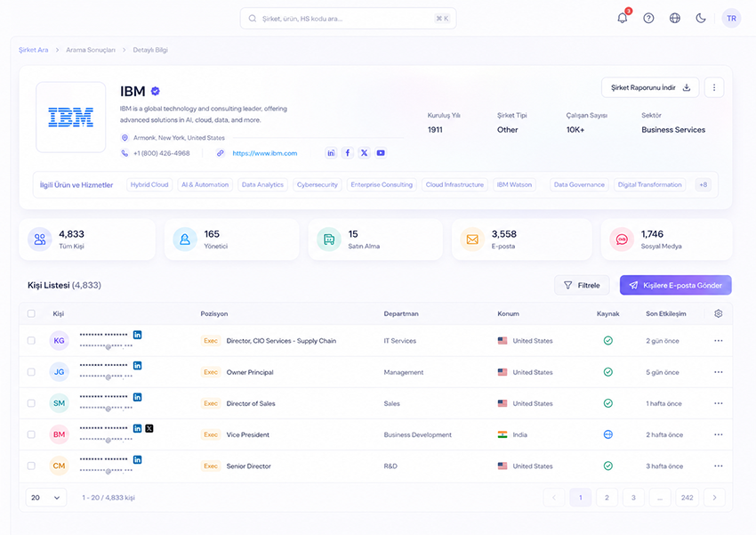Image resolution: width=756 pixels, height=535 pixels.
Task: Toggle dark mode moon icon
Action: (701, 19)
